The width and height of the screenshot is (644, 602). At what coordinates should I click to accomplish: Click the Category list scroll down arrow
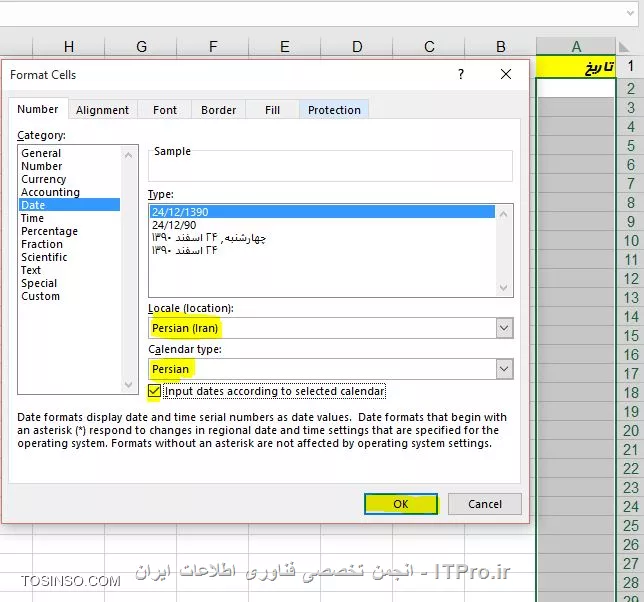tap(129, 385)
